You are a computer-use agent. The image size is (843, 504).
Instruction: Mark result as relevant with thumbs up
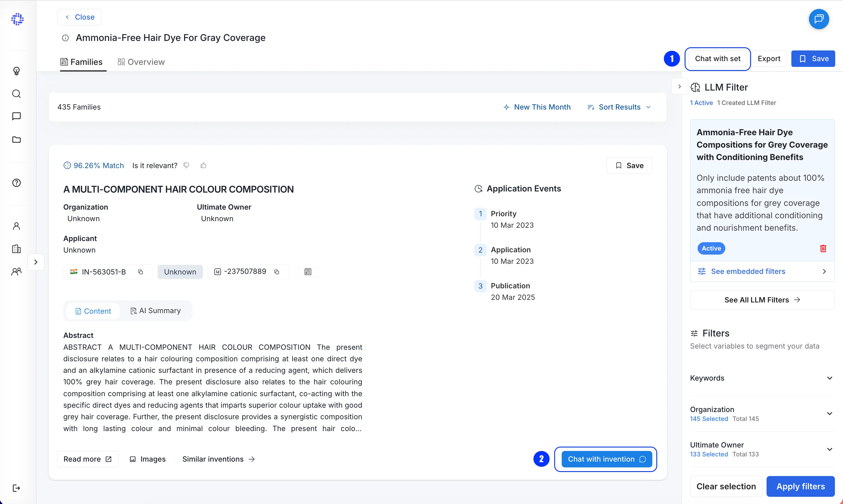[203, 166]
